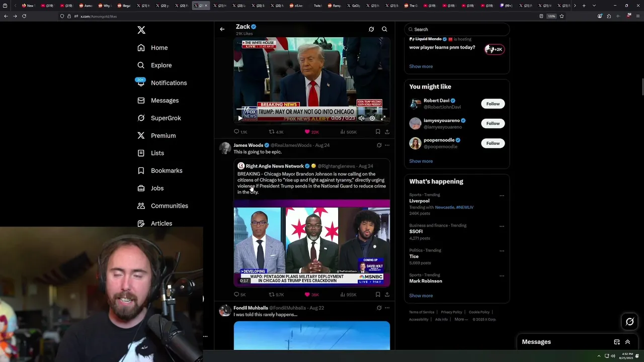Open Jobs in the sidebar
Image resolution: width=644 pixels, height=362 pixels.
coord(150,189)
